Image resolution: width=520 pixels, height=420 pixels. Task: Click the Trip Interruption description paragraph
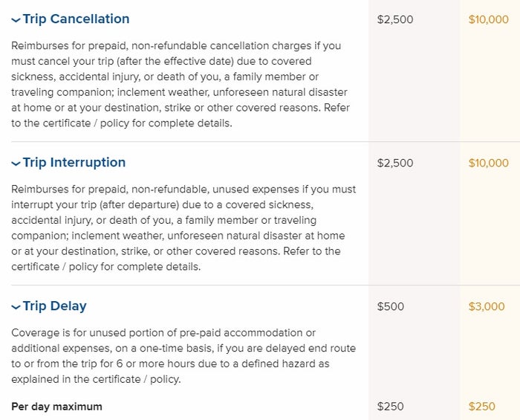[x=183, y=228]
